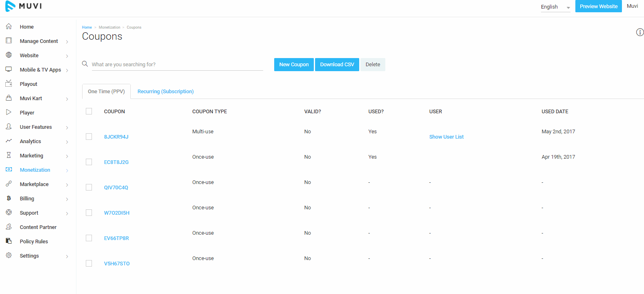
Task: Expand the Muvi Kart chevron
Action: (67, 99)
